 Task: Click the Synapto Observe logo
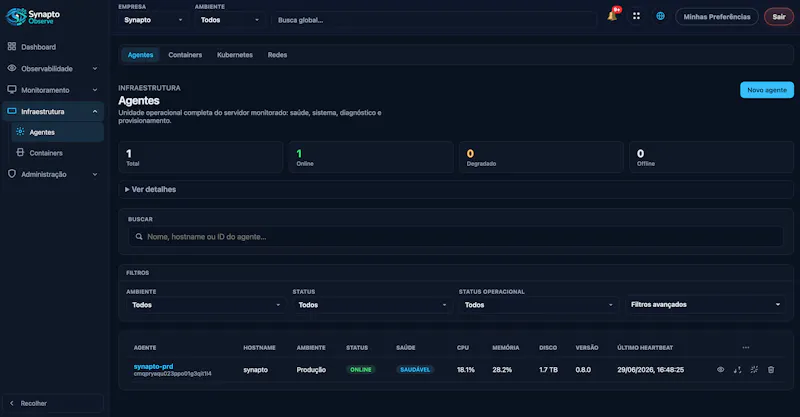click(33, 17)
